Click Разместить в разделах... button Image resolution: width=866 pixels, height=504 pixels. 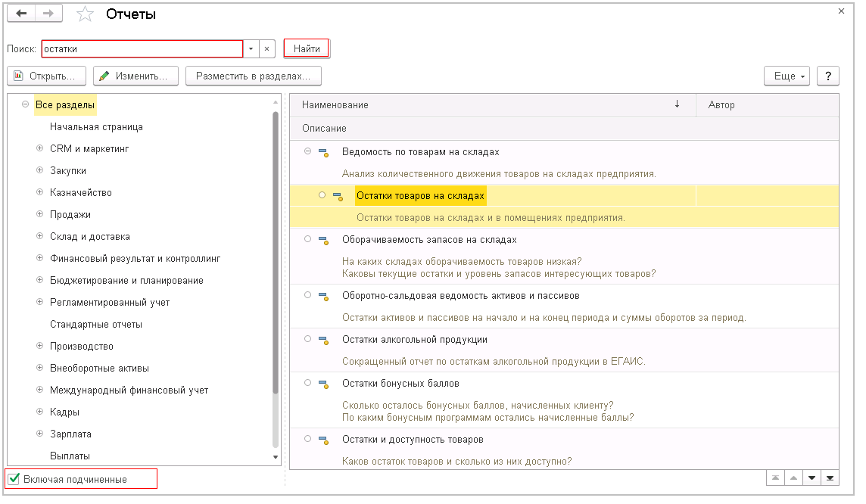tap(253, 76)
